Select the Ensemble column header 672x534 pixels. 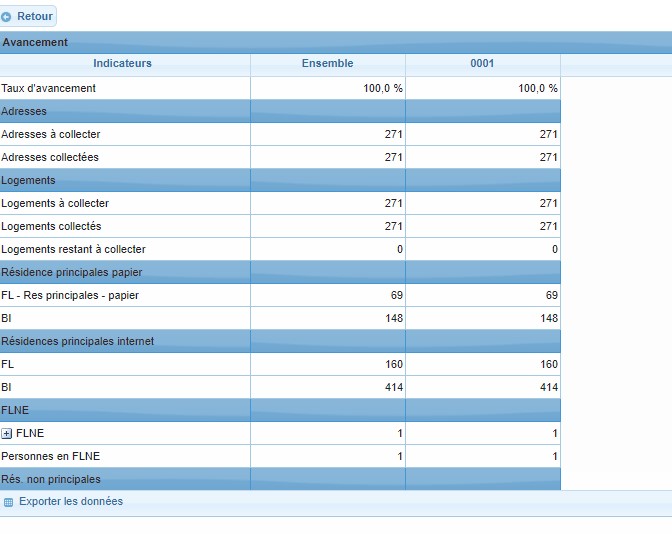coord(327,64)
